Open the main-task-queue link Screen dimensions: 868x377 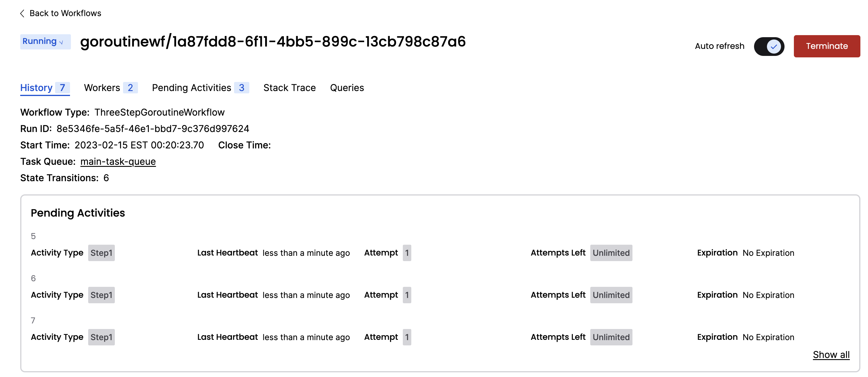(x=117, y=161)
